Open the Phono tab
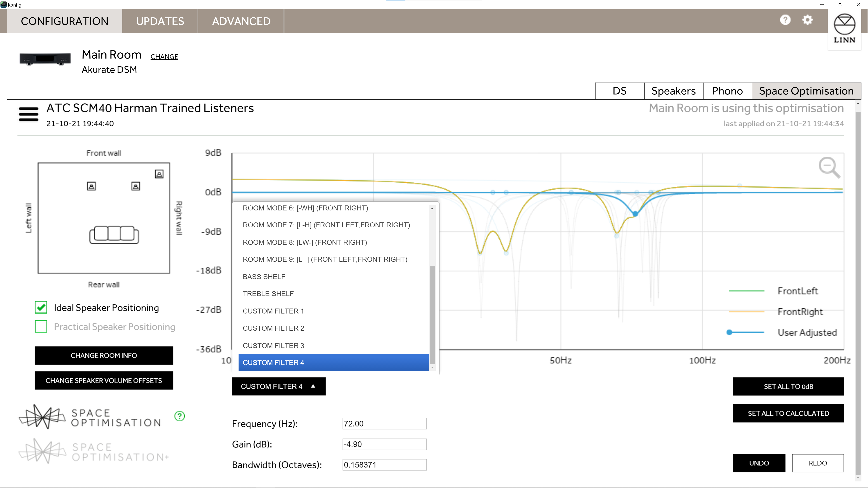Screen dimensions: 868x488 click(x=727, y=91)
